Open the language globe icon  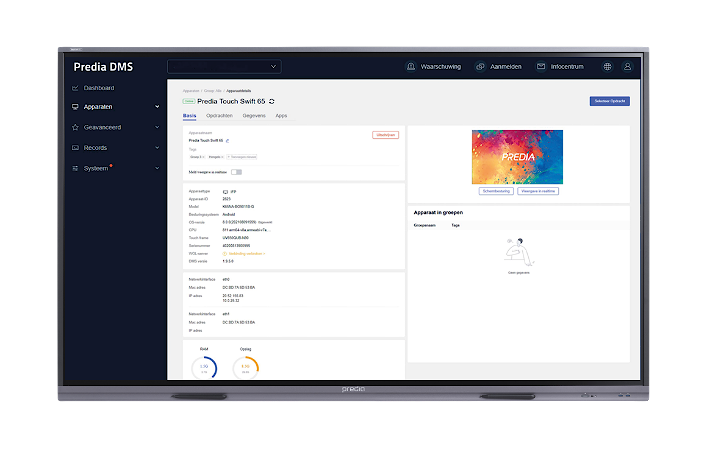(x=607, y=67)
